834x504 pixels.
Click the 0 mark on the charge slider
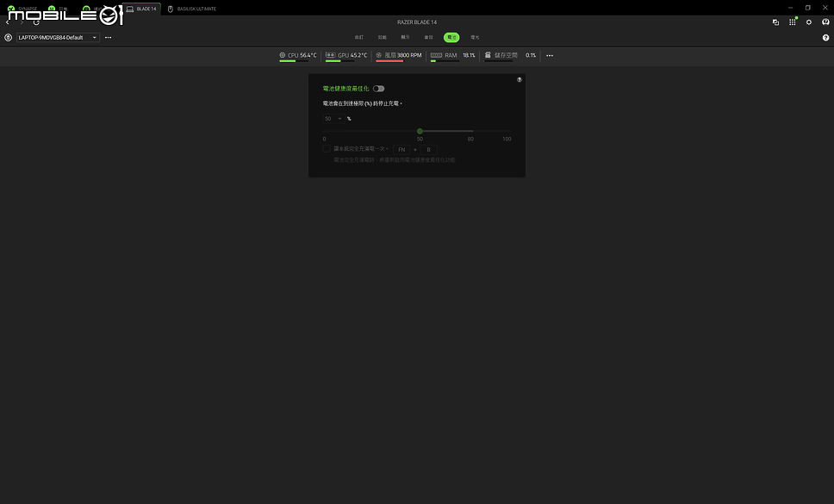coord(324,139)
